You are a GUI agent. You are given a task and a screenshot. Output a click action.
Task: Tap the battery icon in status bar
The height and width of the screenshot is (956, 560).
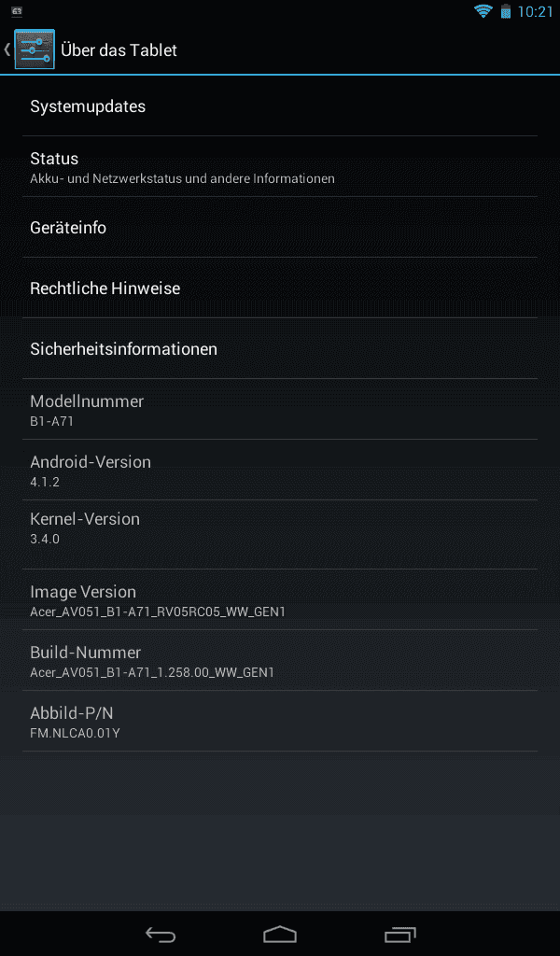505,11
